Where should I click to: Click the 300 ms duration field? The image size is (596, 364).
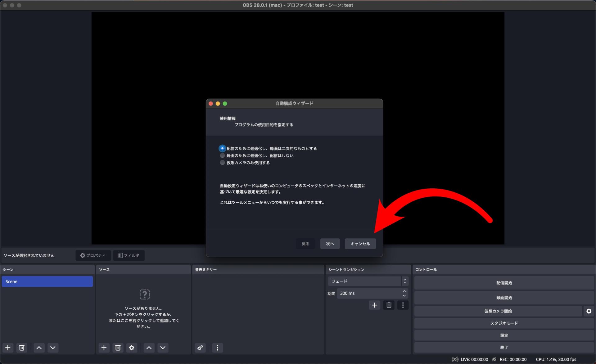pyautogui.click(x=369, y=293)
